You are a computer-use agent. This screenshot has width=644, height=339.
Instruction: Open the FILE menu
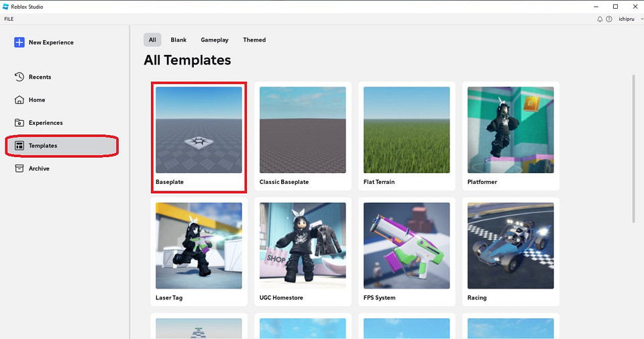pos(9,19)
